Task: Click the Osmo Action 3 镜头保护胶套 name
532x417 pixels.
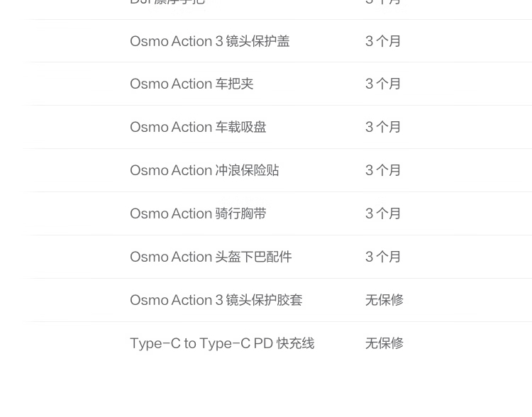Action: [x=216, y=300]
